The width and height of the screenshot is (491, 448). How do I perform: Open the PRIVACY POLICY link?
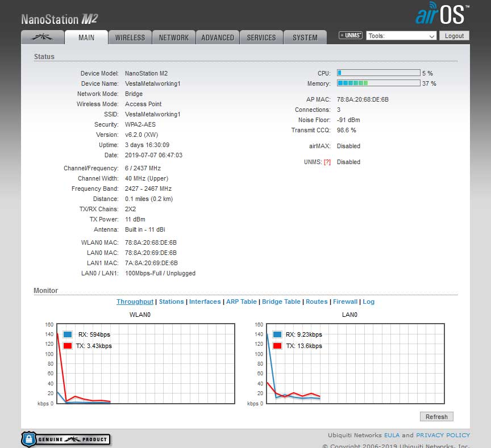(443, 435)
